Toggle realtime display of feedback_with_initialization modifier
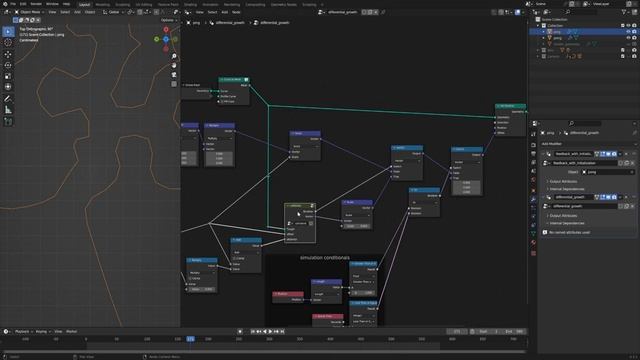 [x=609, y=154]
